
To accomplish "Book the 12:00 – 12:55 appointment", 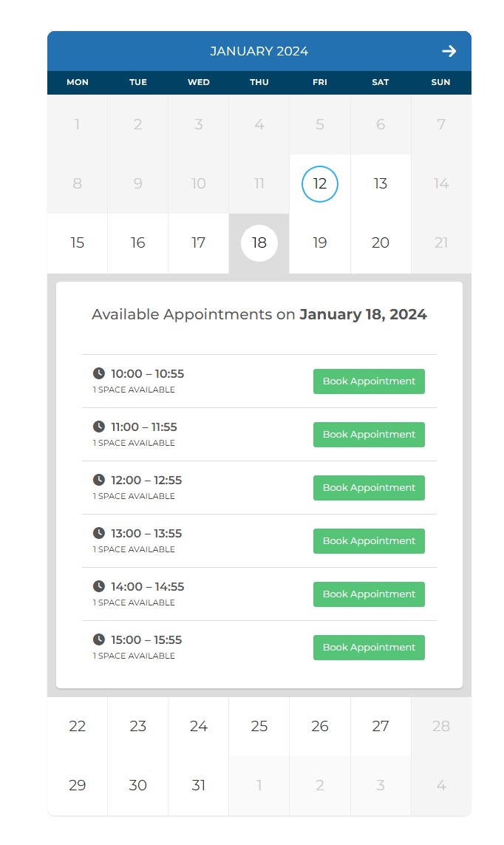I will (x=369, y=488).
